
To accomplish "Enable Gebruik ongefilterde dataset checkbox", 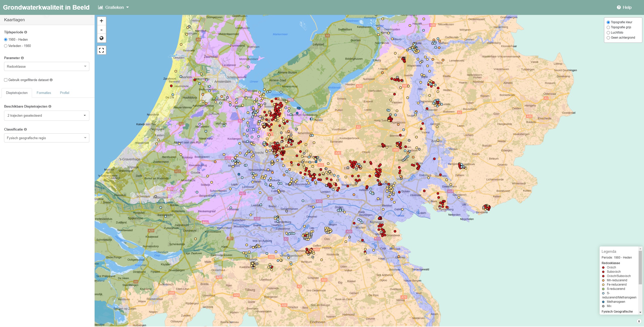I will [6, 80].
